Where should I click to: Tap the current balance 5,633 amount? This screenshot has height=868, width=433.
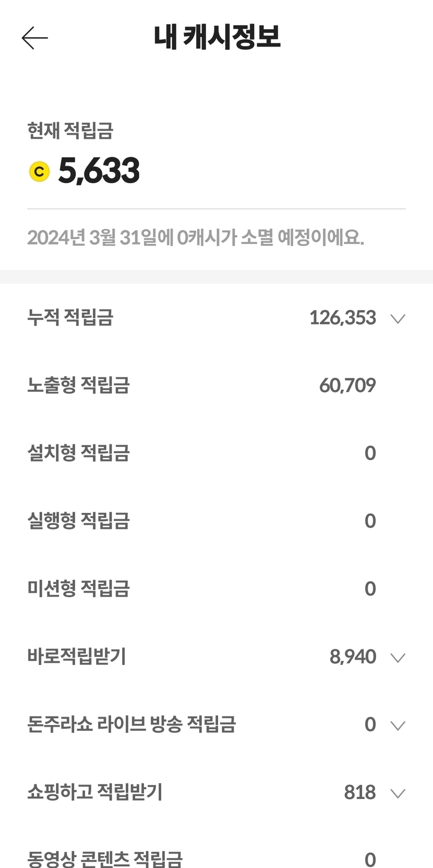pyautogui.click(x=99, y=171)
